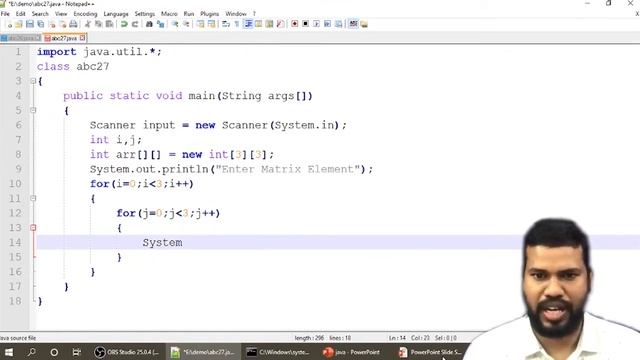Click the ABC spell-check toolbar icon

click(353, 24)
